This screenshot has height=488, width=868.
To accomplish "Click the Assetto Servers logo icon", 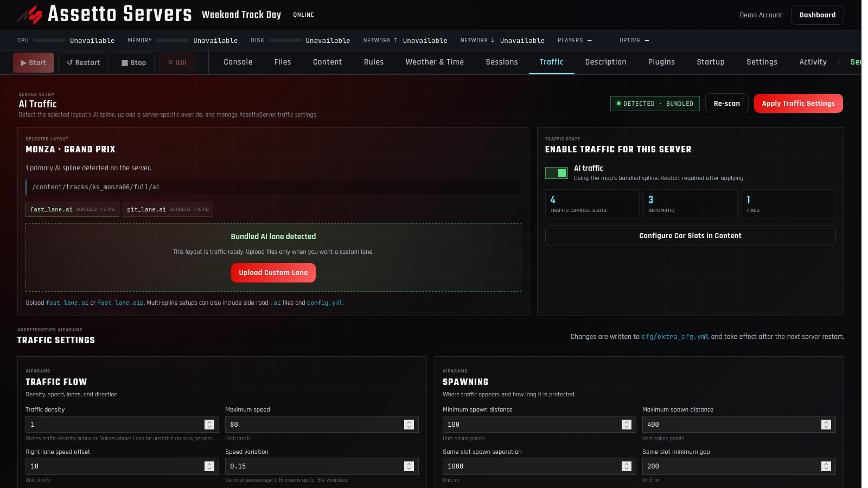I will pyautogui.click(x=29, y=15).
